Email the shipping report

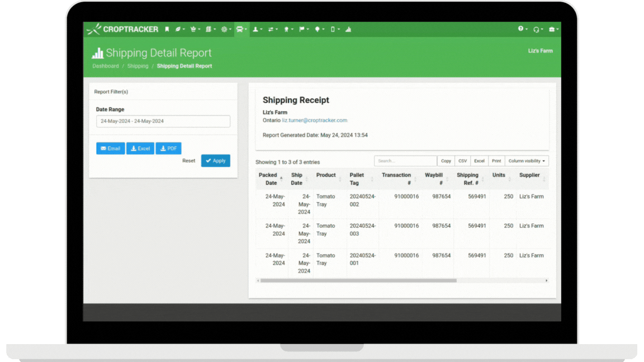coord(111,149)
